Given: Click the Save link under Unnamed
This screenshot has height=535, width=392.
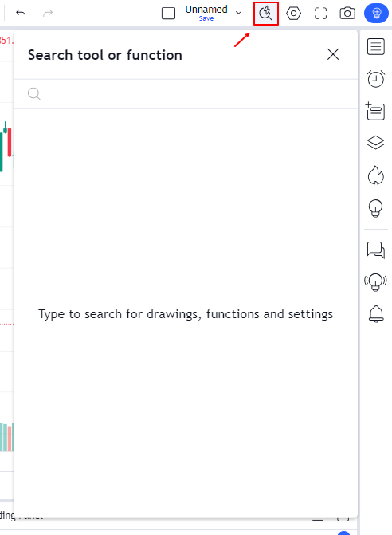Looking at the screenshot, I should pyautogui.click(x=206, y=18).
